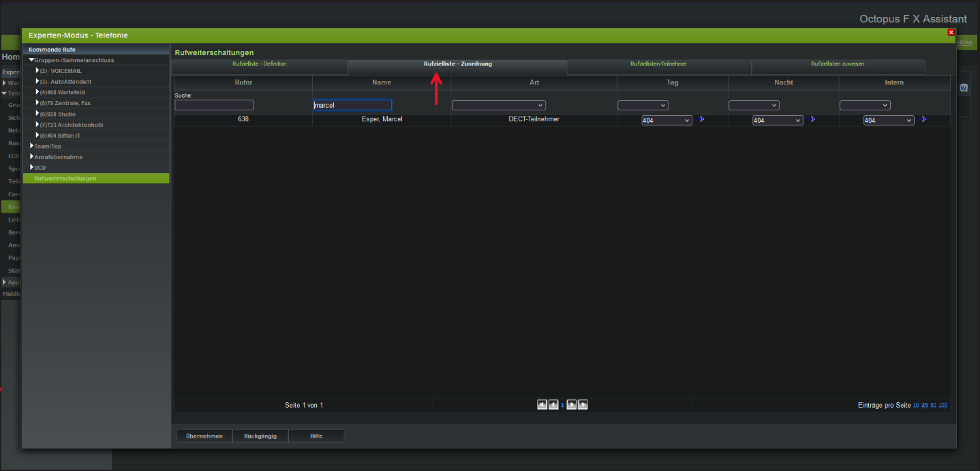
Task: Click the Rufnr search input field
Action: (214, 106)
